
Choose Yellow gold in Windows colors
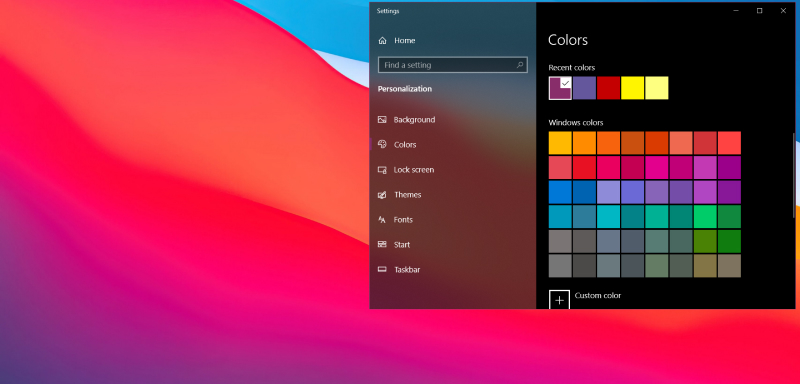pos(560,143)
